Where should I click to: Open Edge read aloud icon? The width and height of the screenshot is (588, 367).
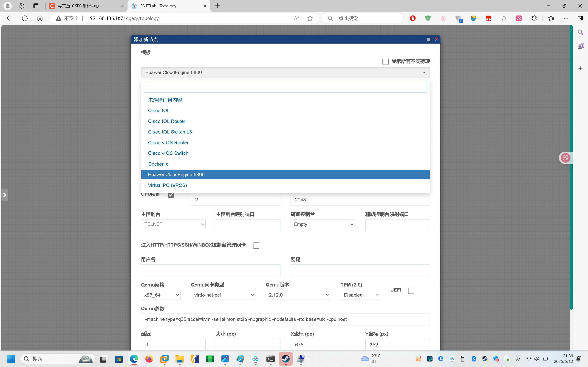(x=296, y=18)
